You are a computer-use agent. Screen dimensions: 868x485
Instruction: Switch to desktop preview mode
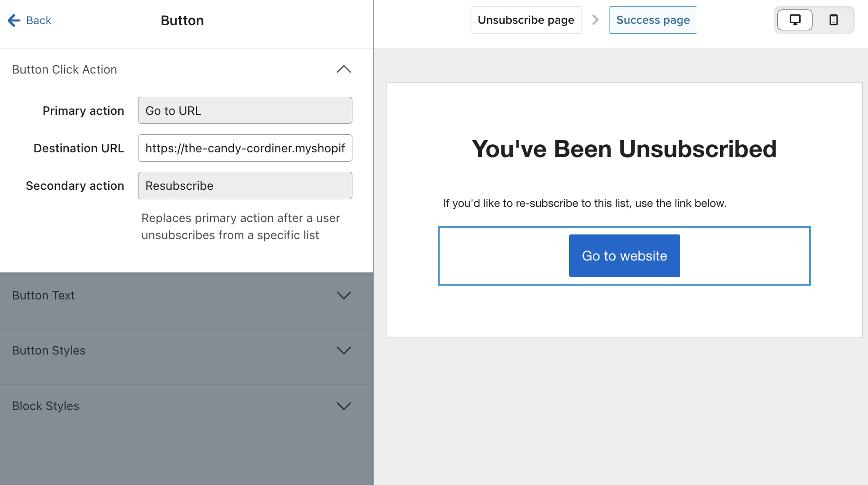click(794, 20)
